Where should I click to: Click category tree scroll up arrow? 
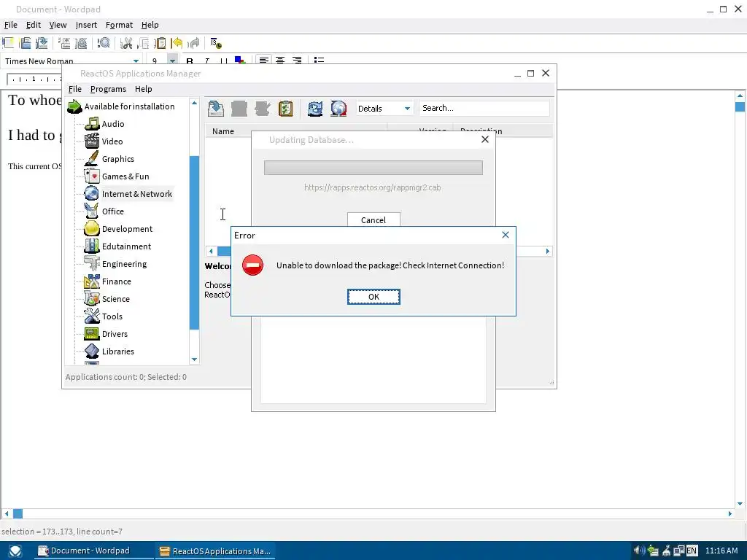pos(194,104)
